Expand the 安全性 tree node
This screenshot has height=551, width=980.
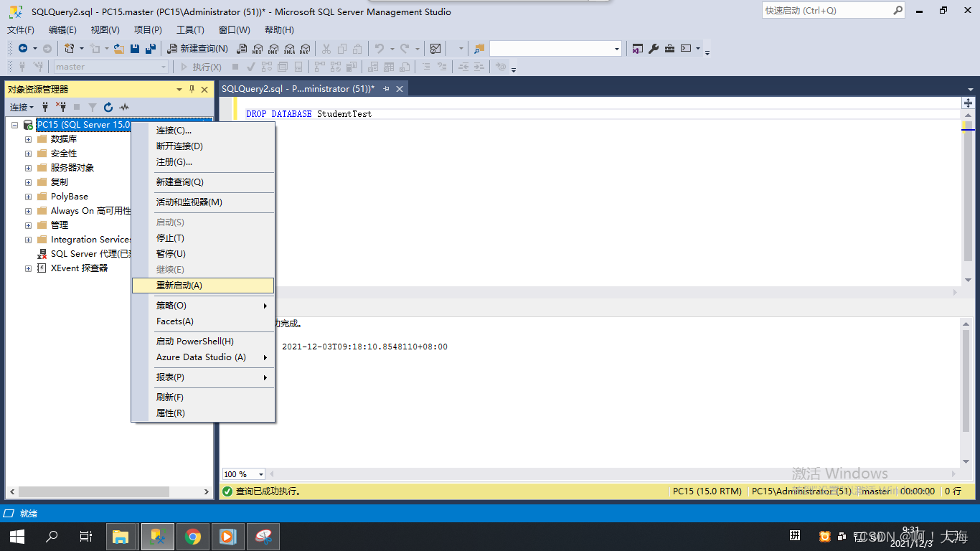(x=28, y=154)
